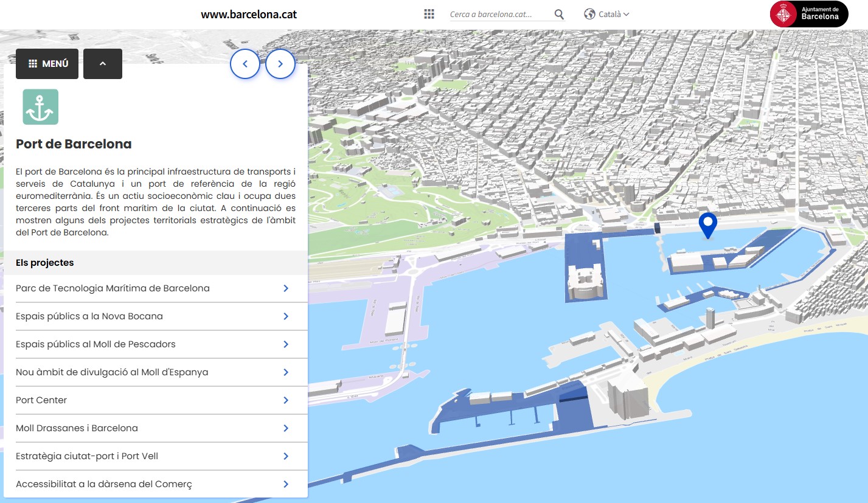Click the www.barcelona.cat header link
This screenshot has width=868, height=503.
[x=249, y=14]
